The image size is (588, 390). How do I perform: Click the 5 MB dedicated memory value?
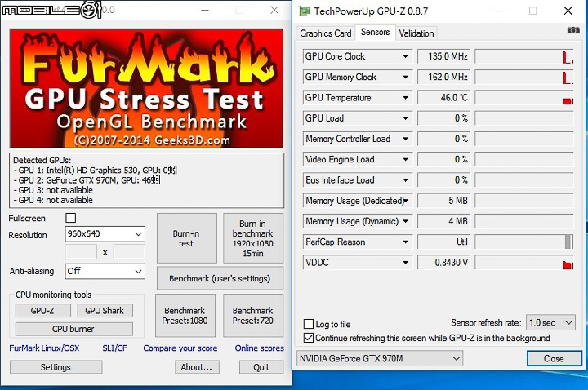tap(443, 201)
